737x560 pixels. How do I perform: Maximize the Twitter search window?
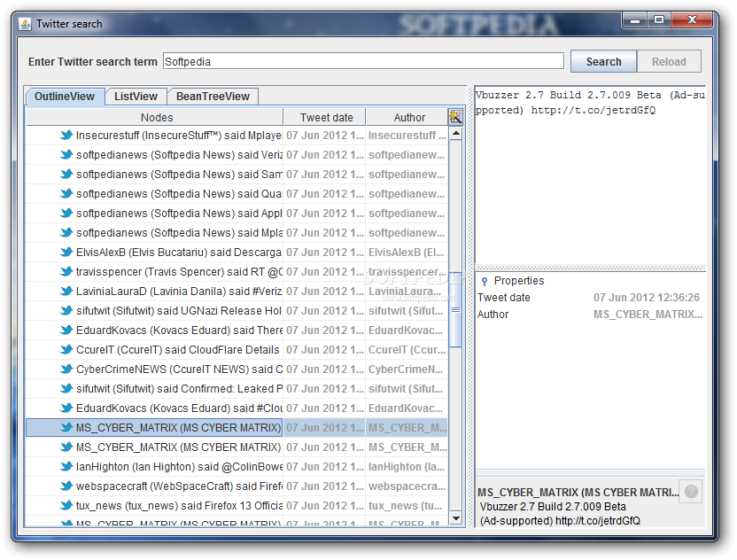(x=659, y=20)
